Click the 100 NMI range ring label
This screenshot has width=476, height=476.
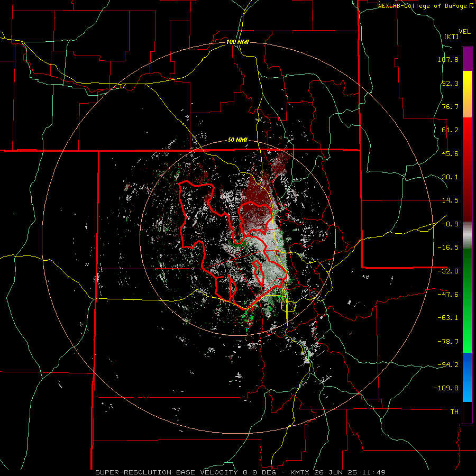pyautogui.click(x=237, y=42)
